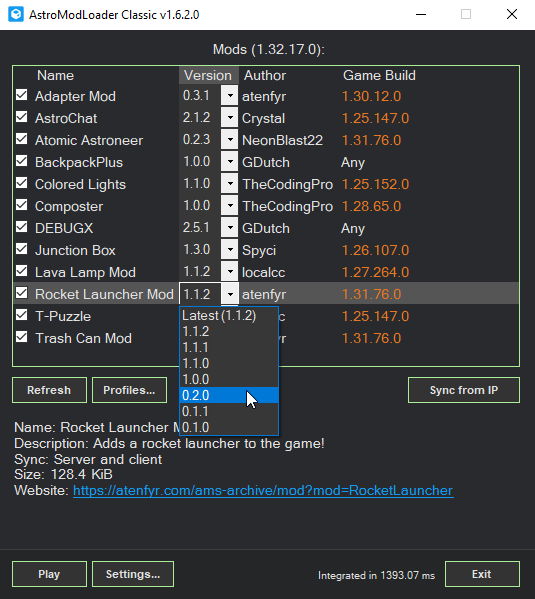
Task: Click the Refresh button
Action: [49, 390]
